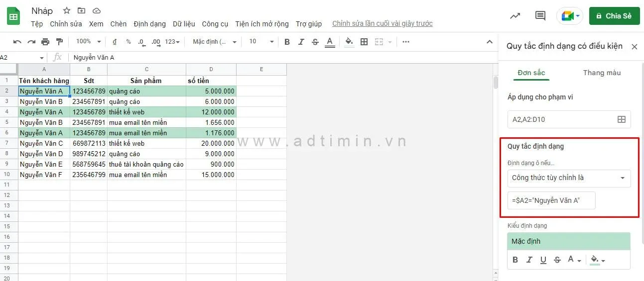This screenshot has height=281, width=644.
Task: Open the cell borders tool
Action: [x=364, y=42]
